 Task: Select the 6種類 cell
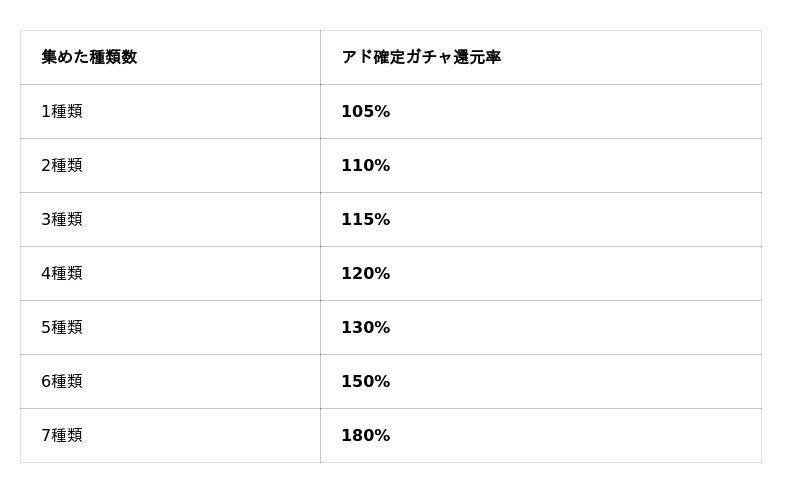pos(62,382)
